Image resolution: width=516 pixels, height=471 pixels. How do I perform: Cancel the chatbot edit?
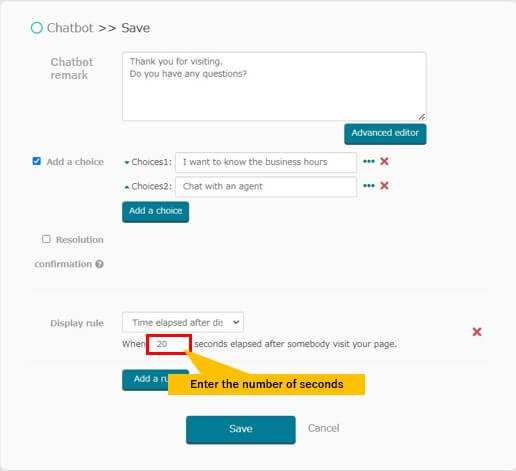coord(323,428)
